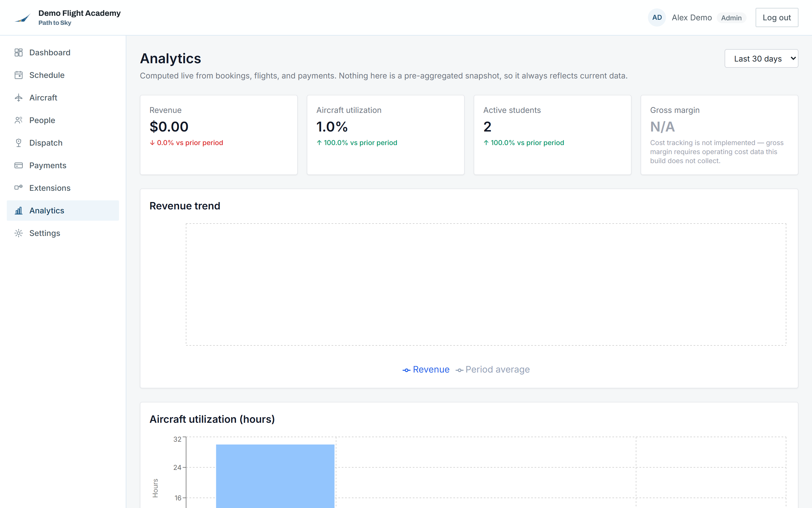Viewport: 812px width, 508px height.
Task: Click the Cost tracking not implemented note
Action: [717, 152]
